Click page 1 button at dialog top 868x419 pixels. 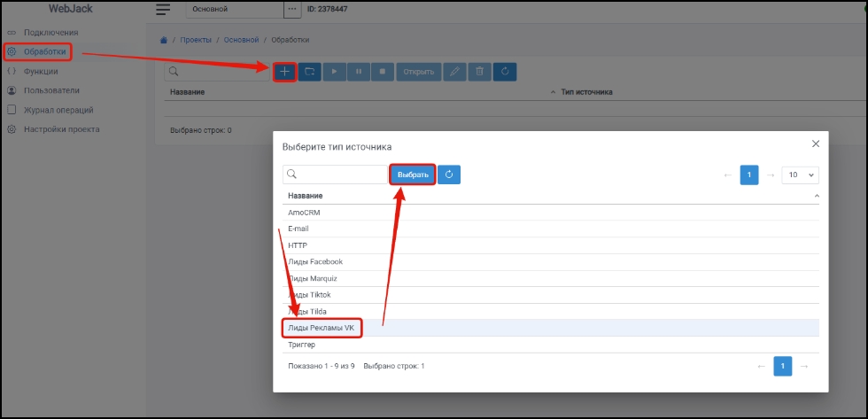click(x=749, y=175)
